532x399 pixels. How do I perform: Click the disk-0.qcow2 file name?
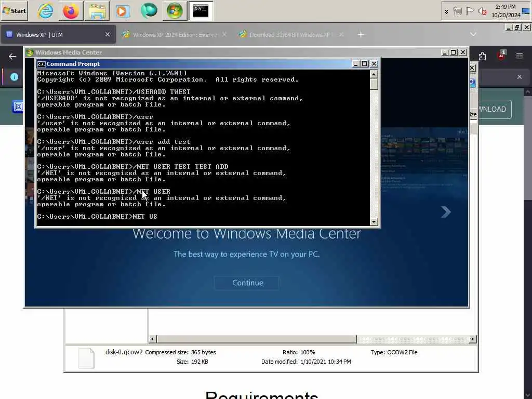click(124, 352)
